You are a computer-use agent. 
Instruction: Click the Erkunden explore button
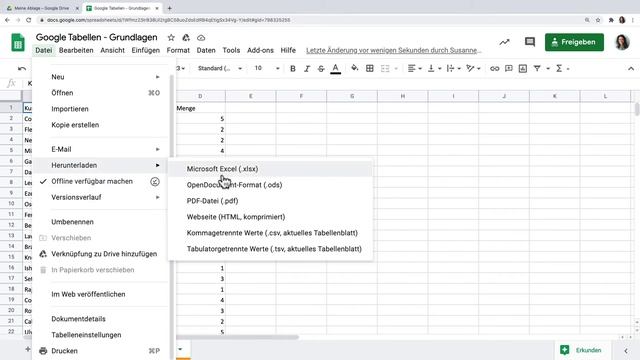[581, 350]
